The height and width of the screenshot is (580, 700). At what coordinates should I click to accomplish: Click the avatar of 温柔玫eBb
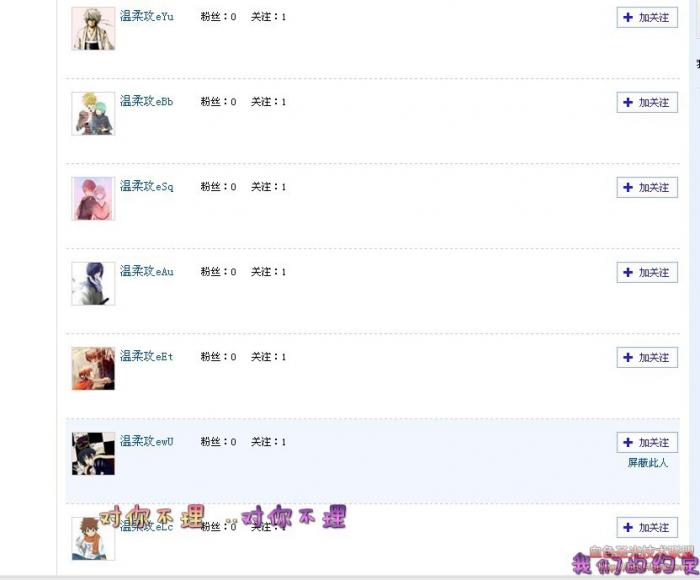click(93, 113)
